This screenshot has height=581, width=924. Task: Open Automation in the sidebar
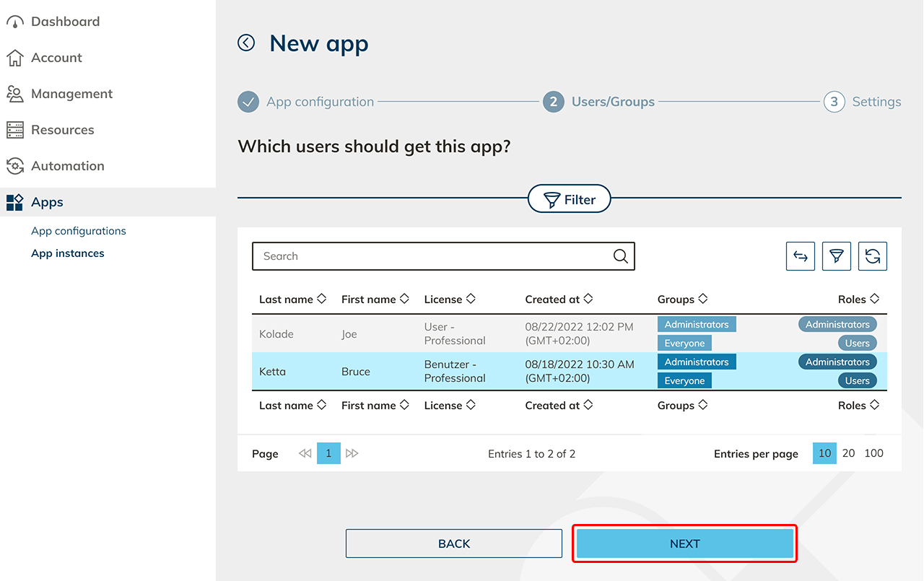[67, 166]
